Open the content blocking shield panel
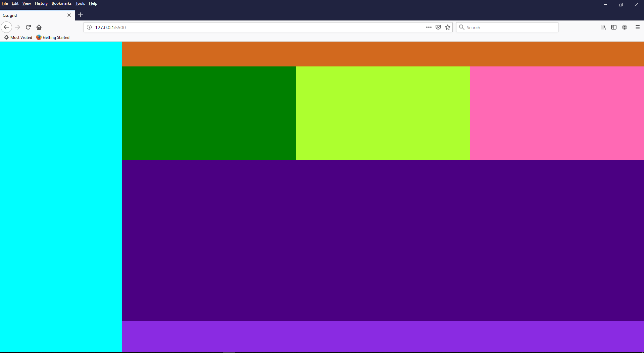This screenshot has height=353, width=644. 438,27
